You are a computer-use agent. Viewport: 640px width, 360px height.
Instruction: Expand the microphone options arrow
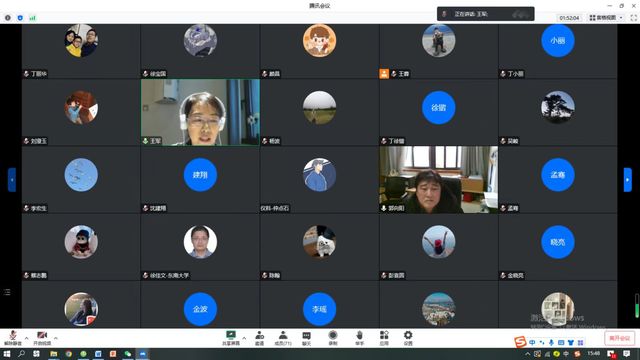27,338
